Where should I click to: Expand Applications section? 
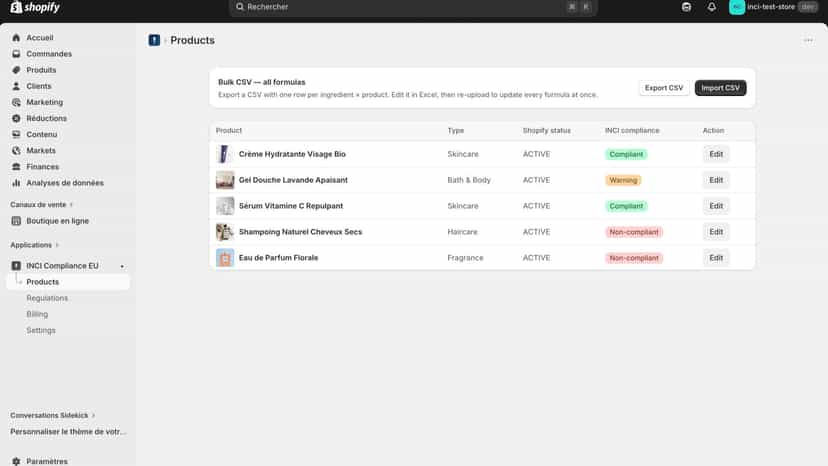(35, 245)
